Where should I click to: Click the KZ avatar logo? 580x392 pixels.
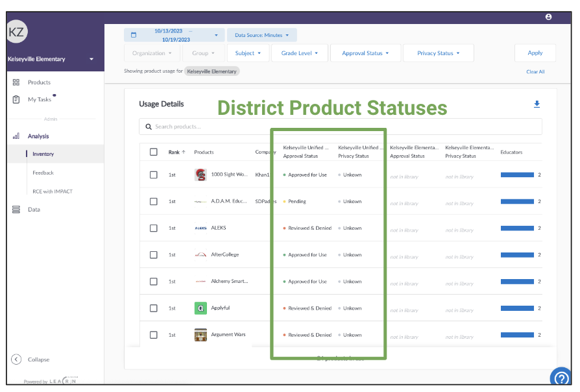coord(16,32)
